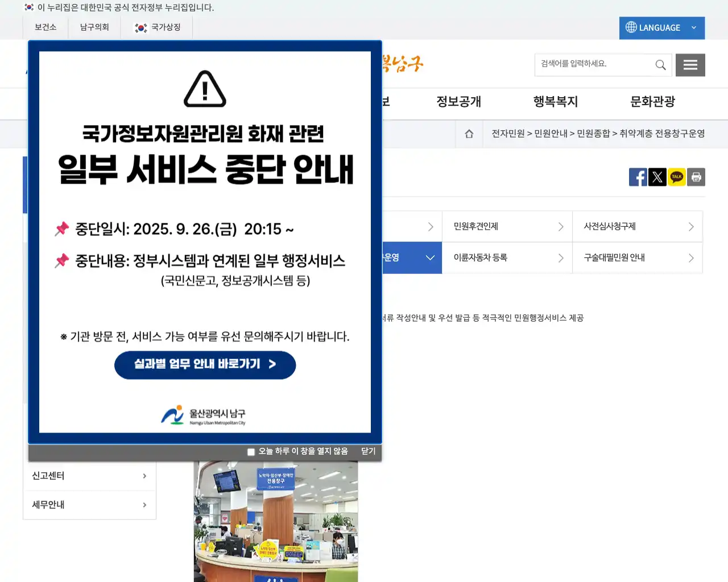Click the 전용창구 office photo
Image resolution: width=728 pixels, height=582 pixels.
pyautogui.click(x=276, y=521)
